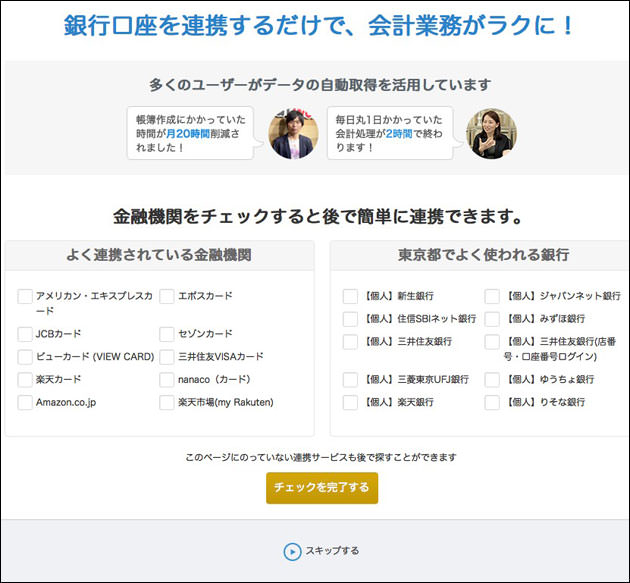Click the male user's testimonial photo
The image size is (630, 583).
click(x=294, y=133)
